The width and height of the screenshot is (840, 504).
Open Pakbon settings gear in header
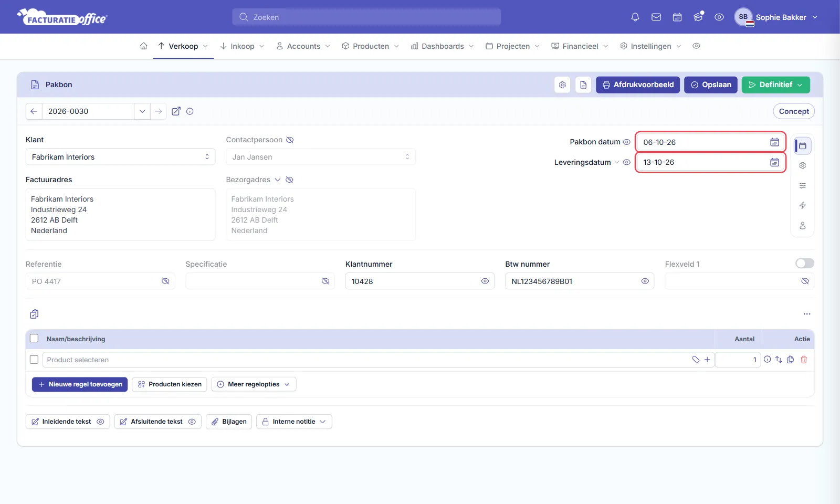pos(562,85)
